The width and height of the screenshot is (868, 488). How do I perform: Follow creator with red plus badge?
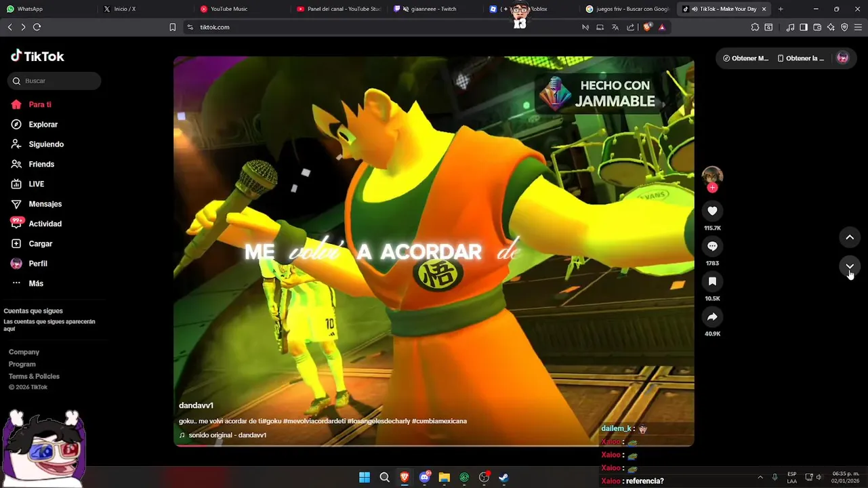pos(712,188)
